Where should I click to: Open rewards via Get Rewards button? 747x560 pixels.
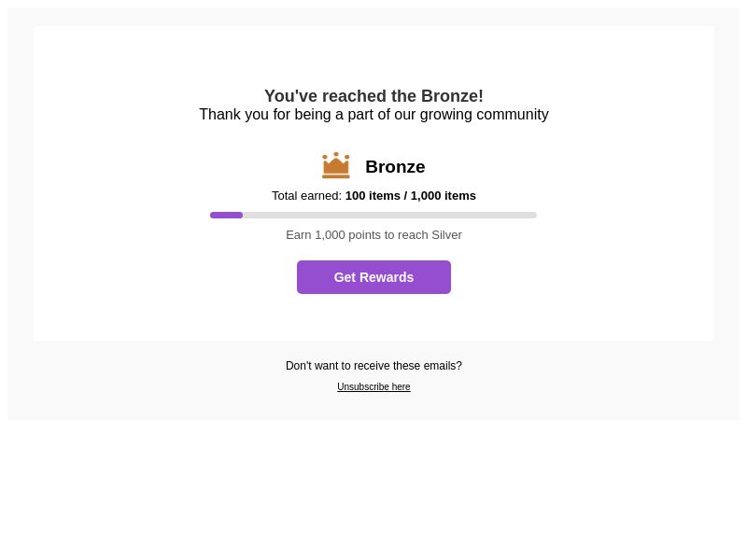373,277
